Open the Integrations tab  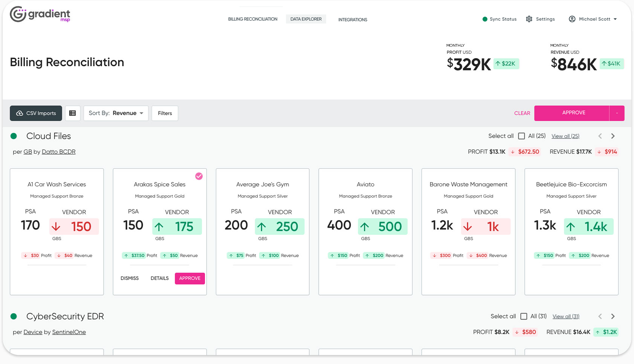(x=353, y=20)
